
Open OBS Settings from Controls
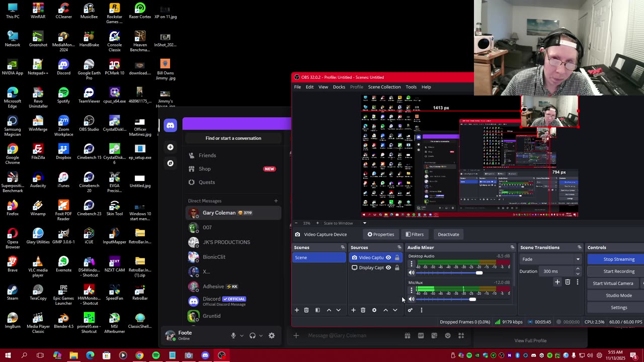(618, 308)
